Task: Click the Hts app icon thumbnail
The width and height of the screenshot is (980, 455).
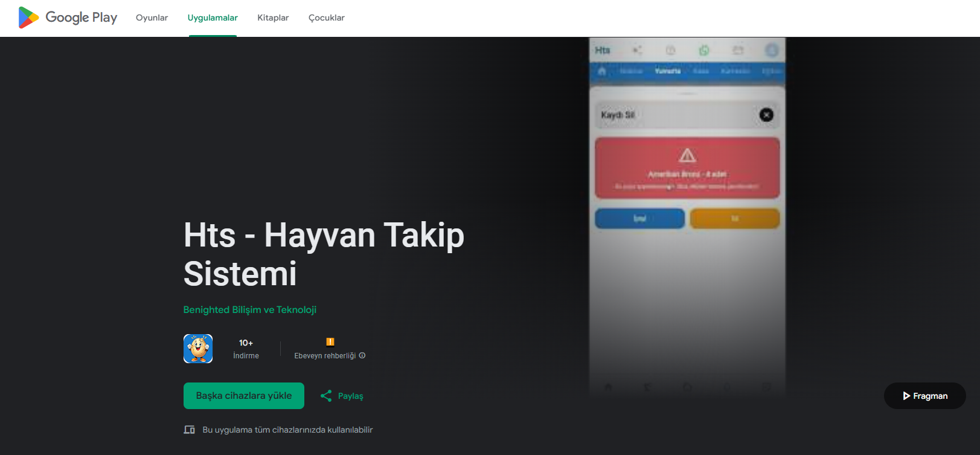Action: click(198, 349)
